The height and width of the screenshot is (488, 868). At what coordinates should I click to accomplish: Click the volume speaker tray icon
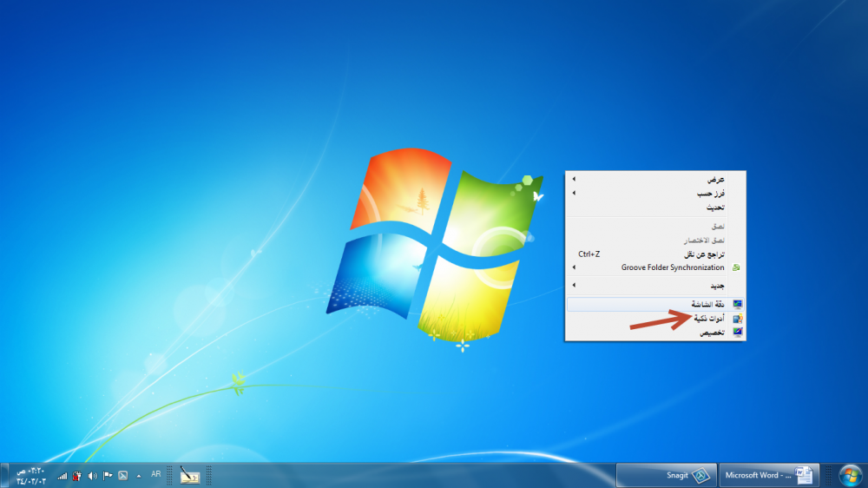(93, 476)
